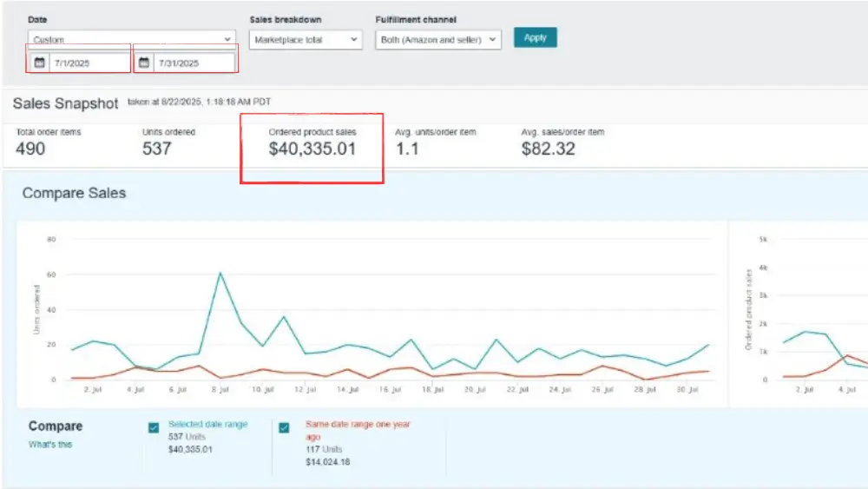
Task: Open the What's this link
Action: coord(50,445)
